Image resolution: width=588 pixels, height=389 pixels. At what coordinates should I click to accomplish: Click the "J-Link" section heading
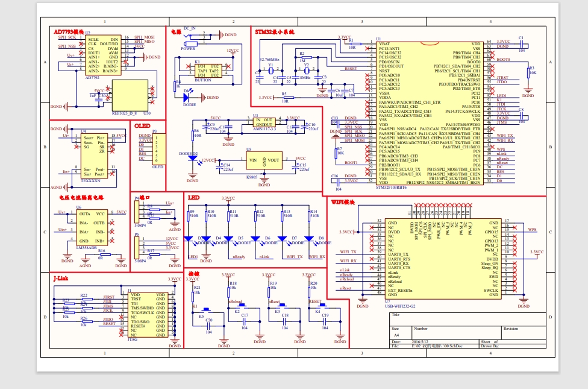tap(61, 279)
